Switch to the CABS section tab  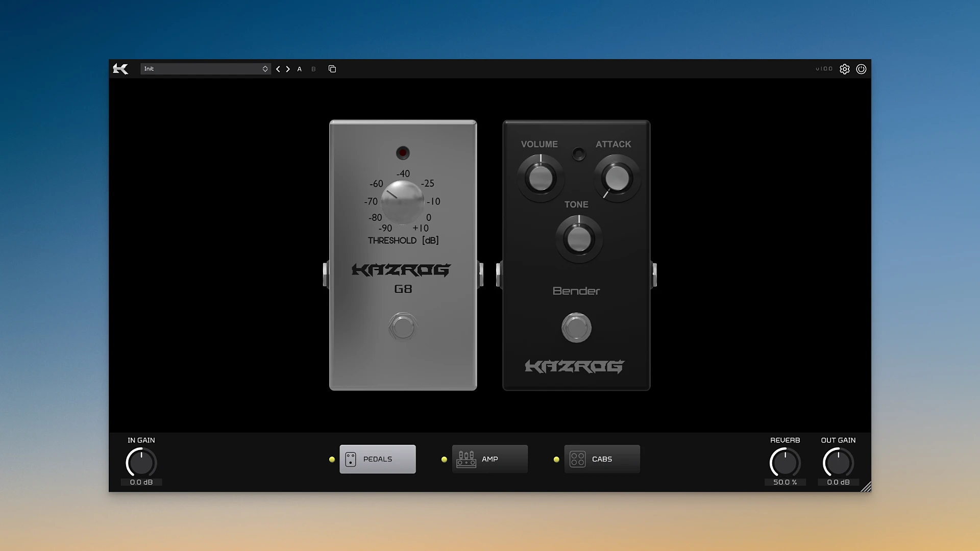click(x=602, y=459)
